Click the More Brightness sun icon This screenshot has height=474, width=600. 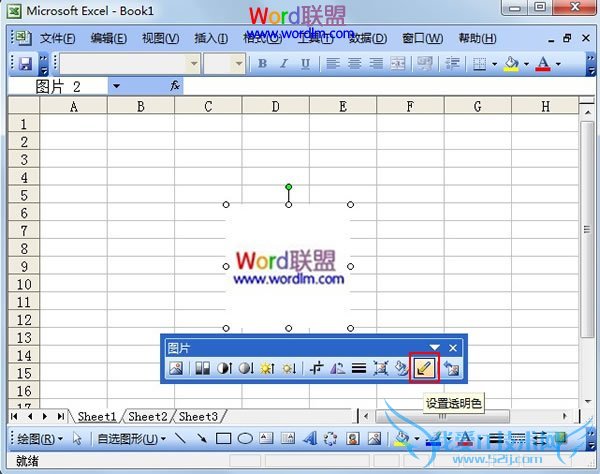coord(267,368)
